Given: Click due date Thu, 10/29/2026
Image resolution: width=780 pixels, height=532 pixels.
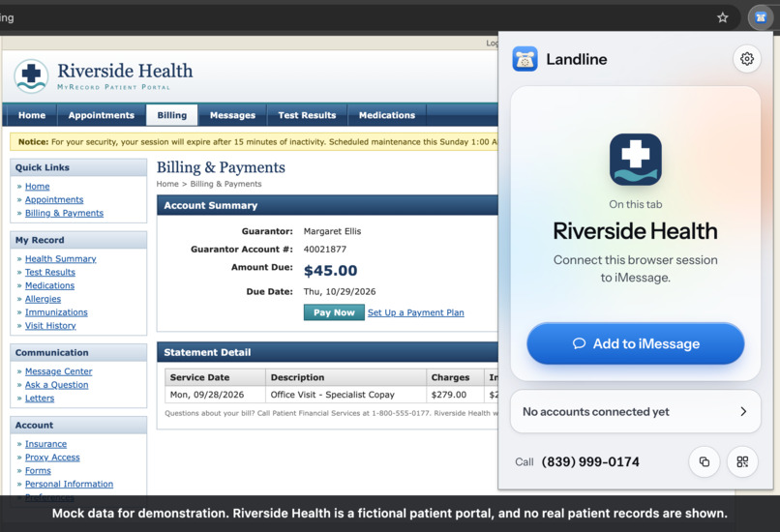Looking at the screenshot, I should point(340,292).
